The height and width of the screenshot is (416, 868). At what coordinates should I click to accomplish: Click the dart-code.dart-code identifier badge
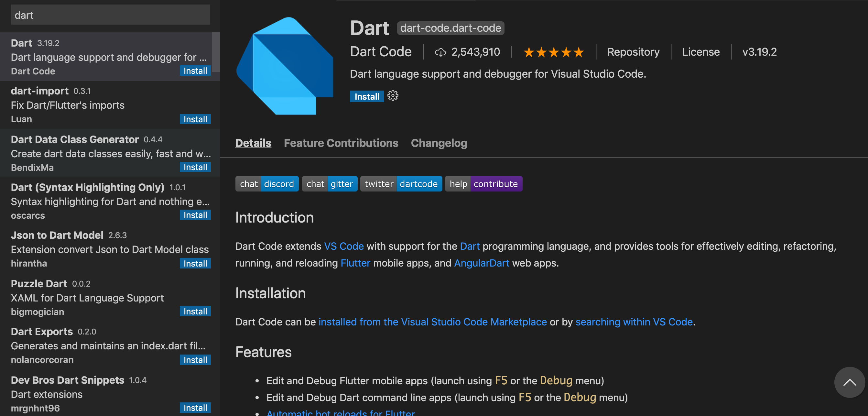click(450, 28)
